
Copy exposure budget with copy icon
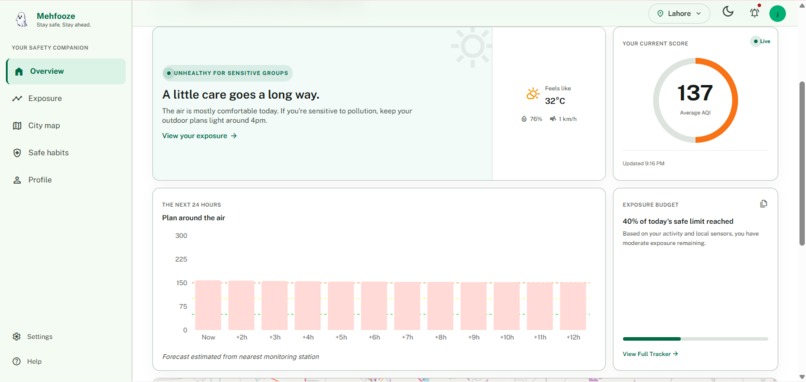[763, 204]
